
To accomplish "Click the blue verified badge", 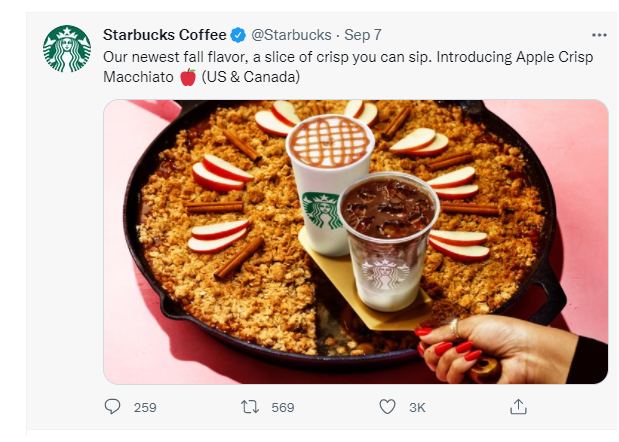I will (239, 36).
